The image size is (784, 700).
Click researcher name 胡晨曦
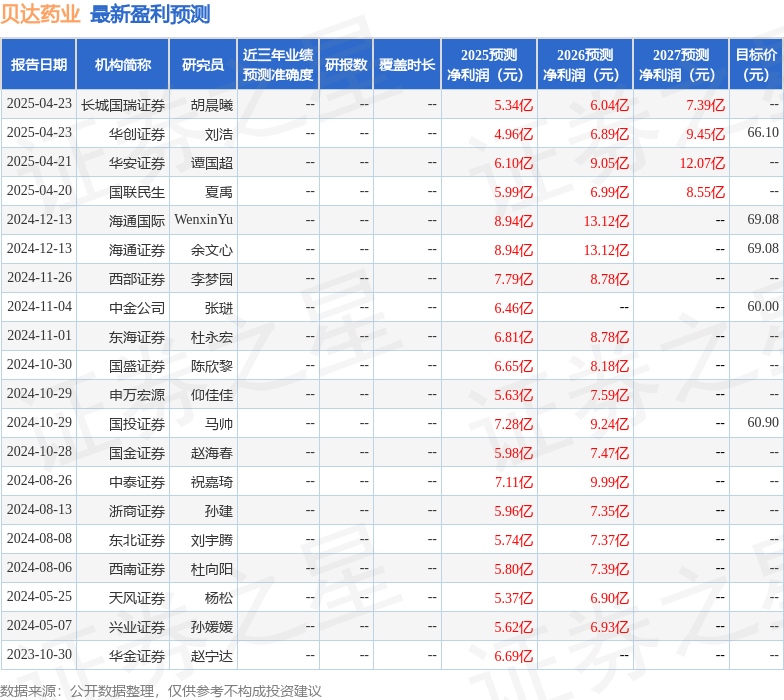pos(212,105)
